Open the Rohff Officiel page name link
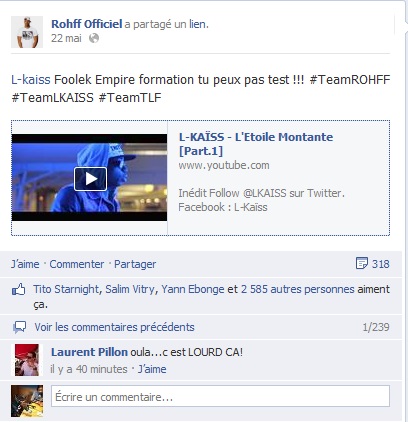Viewport: 408px width, 422px height. tap(87, 24)
